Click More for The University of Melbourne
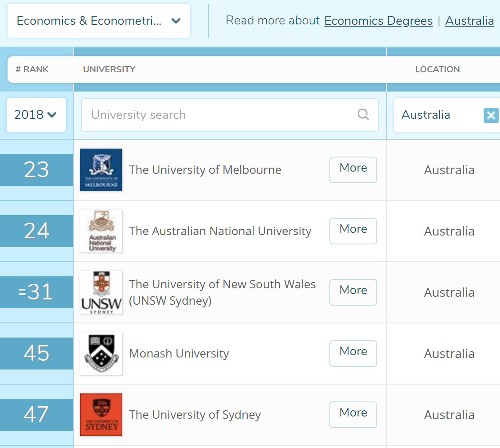 [x=353, y=170]
